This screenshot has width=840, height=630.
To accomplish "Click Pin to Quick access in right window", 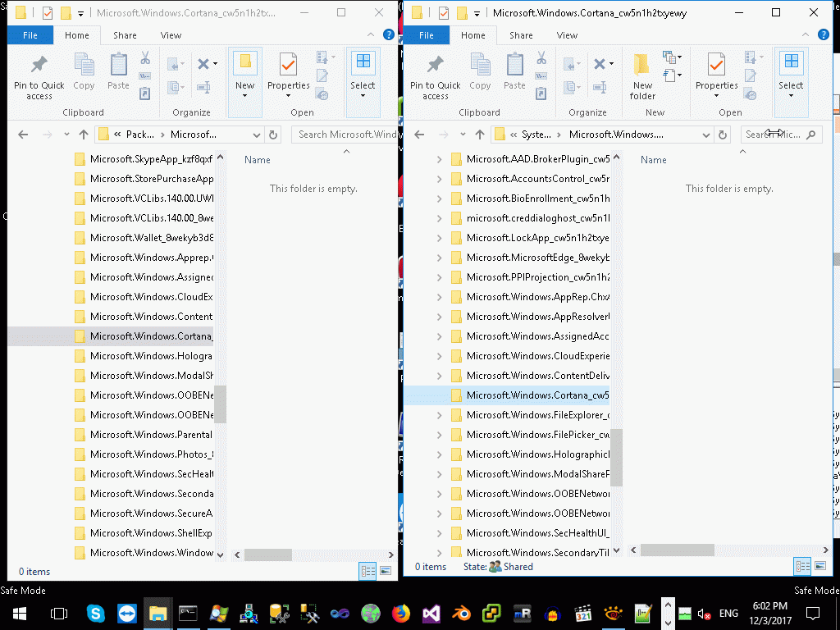I will 435,76.
